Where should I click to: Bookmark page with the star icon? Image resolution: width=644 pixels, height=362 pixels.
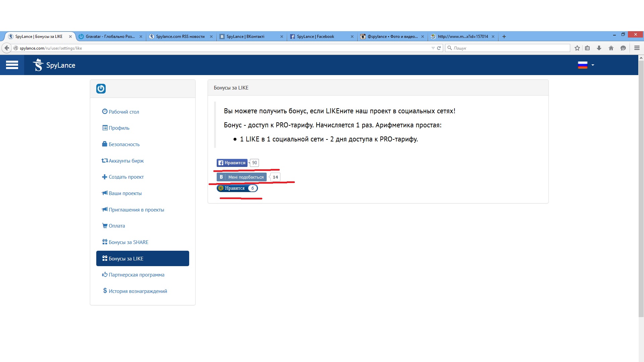pos(577,48)
